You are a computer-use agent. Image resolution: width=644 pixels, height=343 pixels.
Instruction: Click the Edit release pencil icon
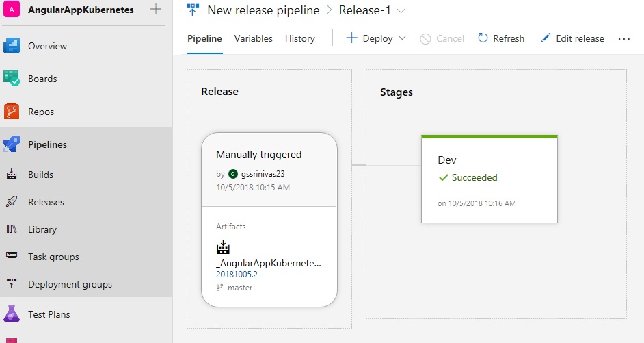pyautogui.click(x=546, y=38)
